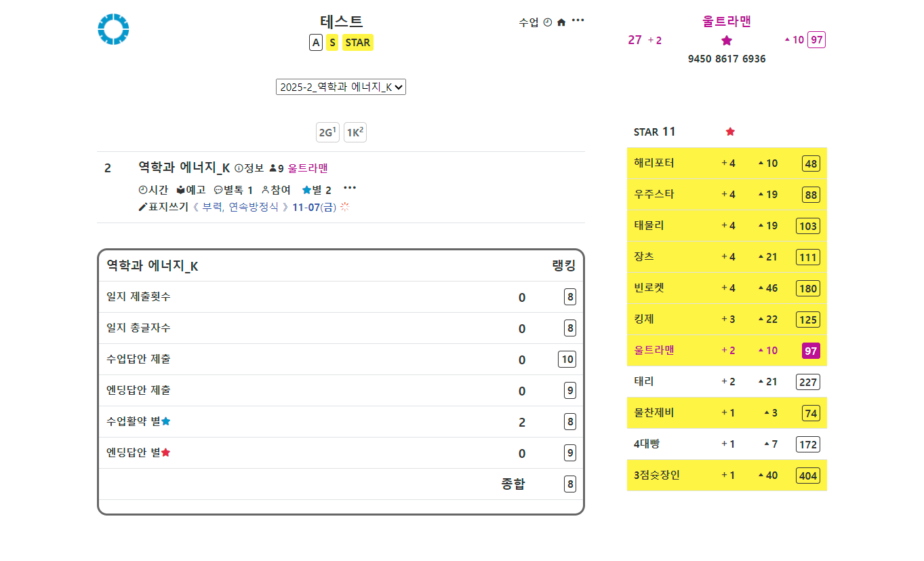Toggle the yellow S badge
This screenshot has height=561, width=924.
(x=332, y=43)
